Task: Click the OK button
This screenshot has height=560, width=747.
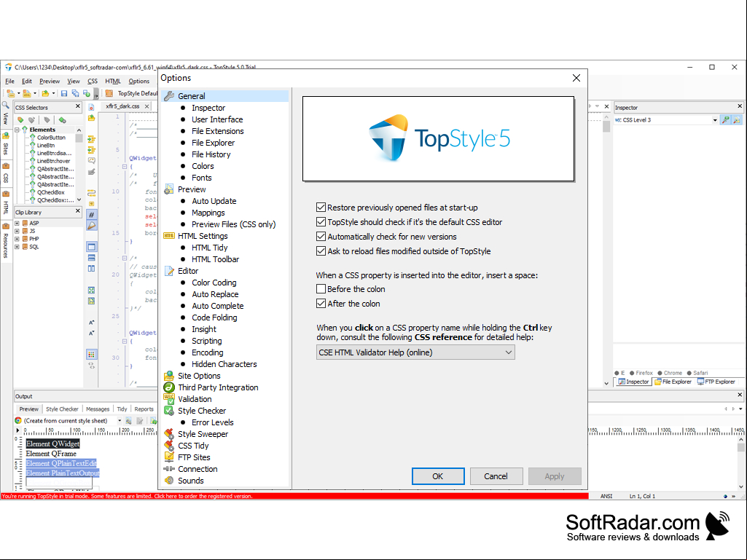Action: pyautogui.click(x=438, y=476)
